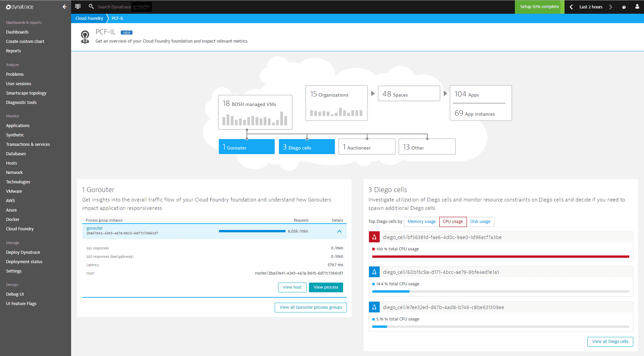
Task: Go to next timeframe arrow
Action: (611, 7)
